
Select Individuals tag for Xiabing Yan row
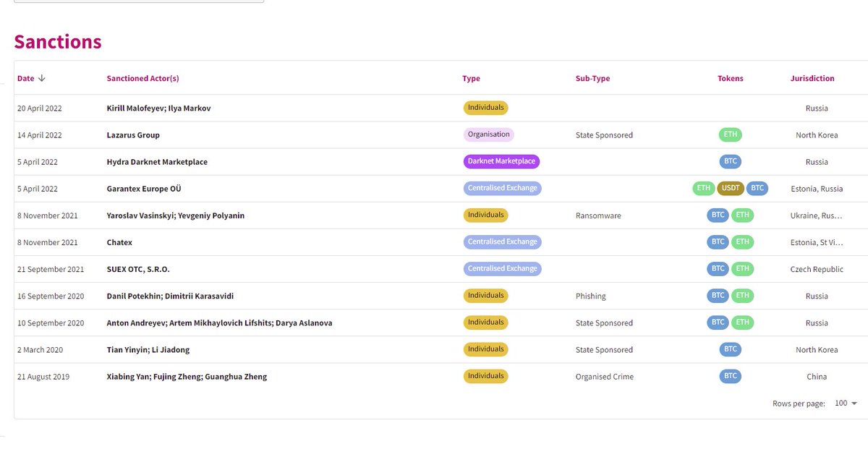[485, 375]
